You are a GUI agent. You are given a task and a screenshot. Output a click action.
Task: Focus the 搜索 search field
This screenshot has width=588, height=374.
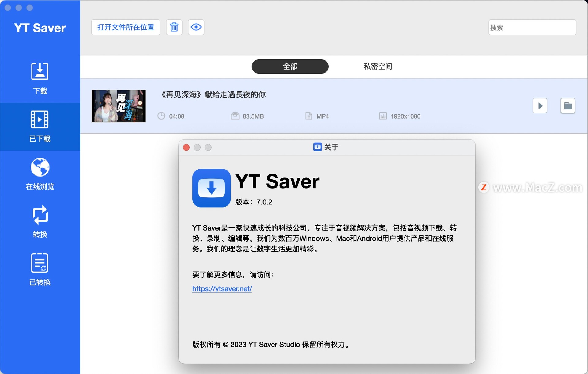coord(532,27)
